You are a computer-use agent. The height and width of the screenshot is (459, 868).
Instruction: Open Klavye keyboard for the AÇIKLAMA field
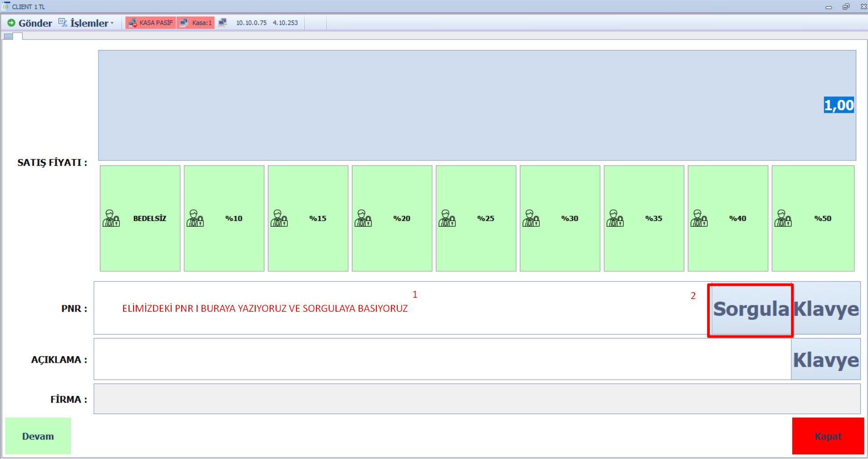tap(825, 359)
